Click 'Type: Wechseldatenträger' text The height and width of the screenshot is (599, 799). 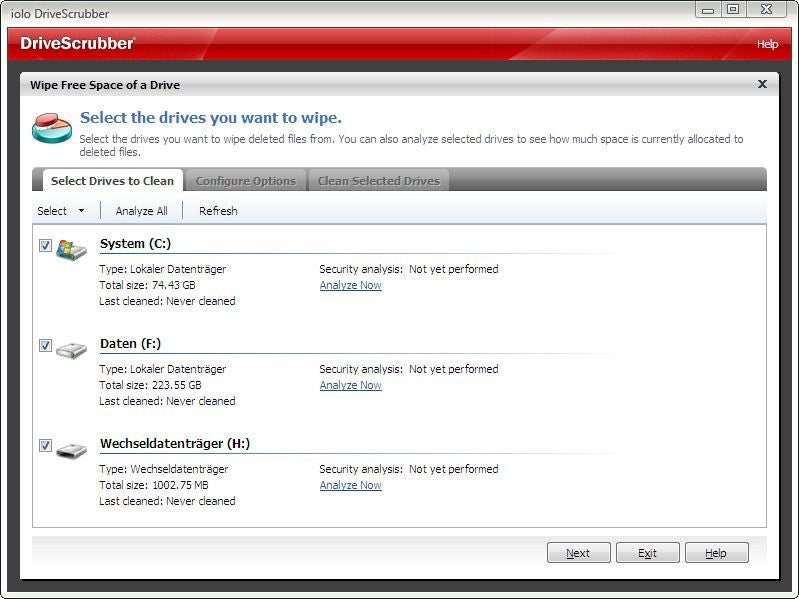(x=164, y=469)
